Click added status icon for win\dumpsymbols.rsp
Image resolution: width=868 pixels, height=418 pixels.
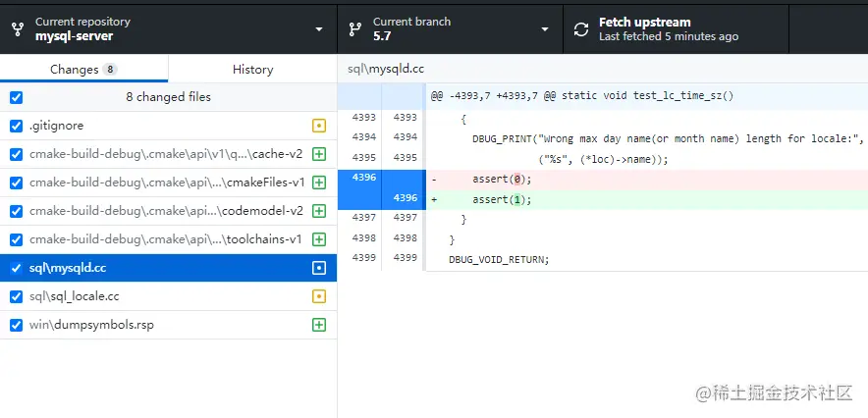tap(319, 325)
